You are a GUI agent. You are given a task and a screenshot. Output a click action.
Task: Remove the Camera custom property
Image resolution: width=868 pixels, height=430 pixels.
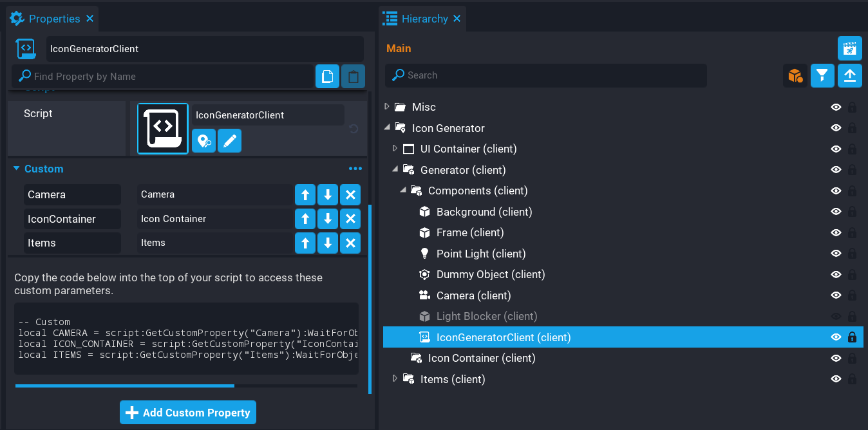[350, 194]
